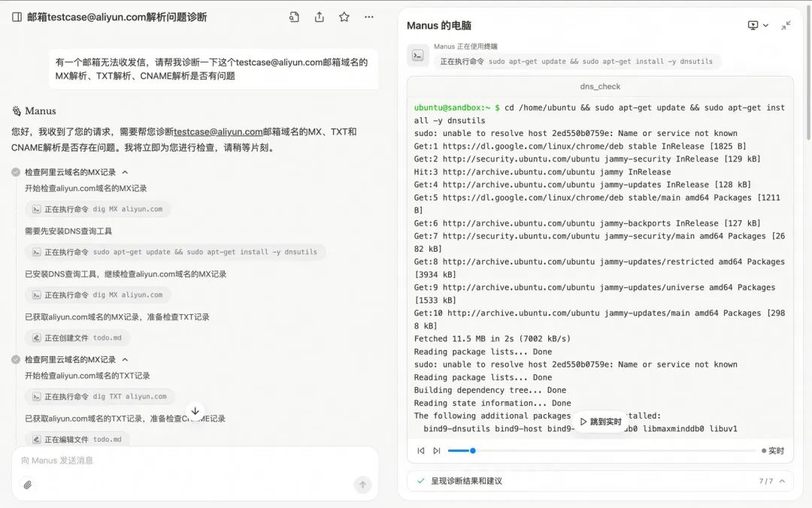The image size is (812, 508).
Task: Click the screen-sharing monitor icon in Manus 的电脑
Action: [x=751, y=25]
